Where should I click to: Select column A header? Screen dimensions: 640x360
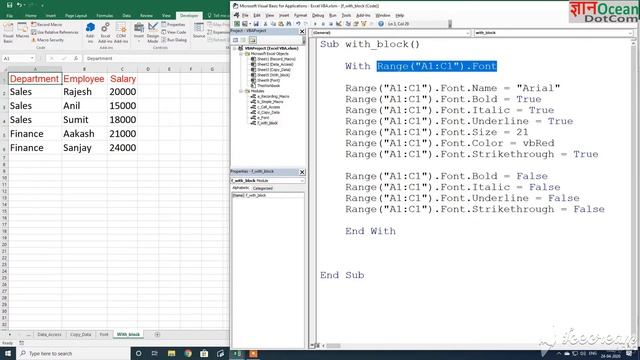click(x=35, y=69)
